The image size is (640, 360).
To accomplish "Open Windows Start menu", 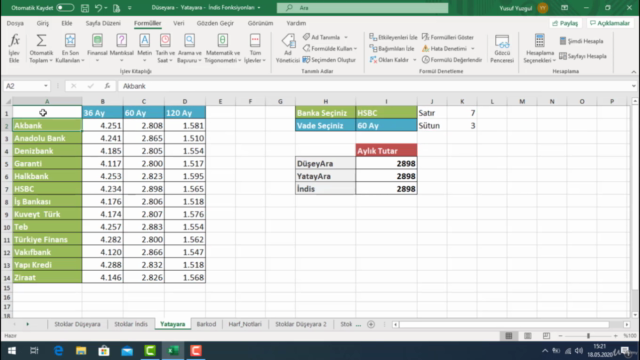I will [x=11, y=351].
